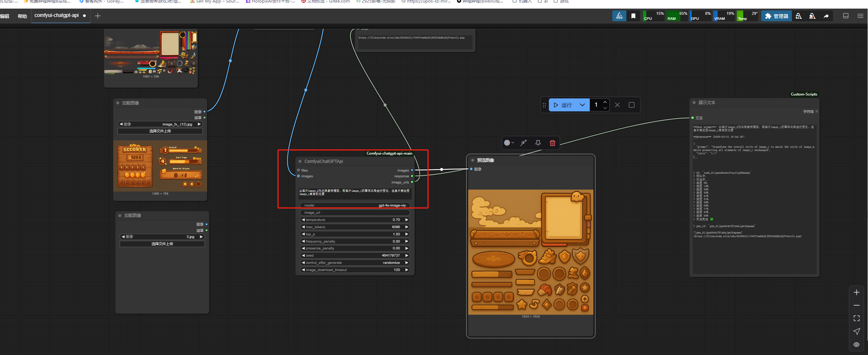
Task: Increase the top_p value
Action: (407, 234)
